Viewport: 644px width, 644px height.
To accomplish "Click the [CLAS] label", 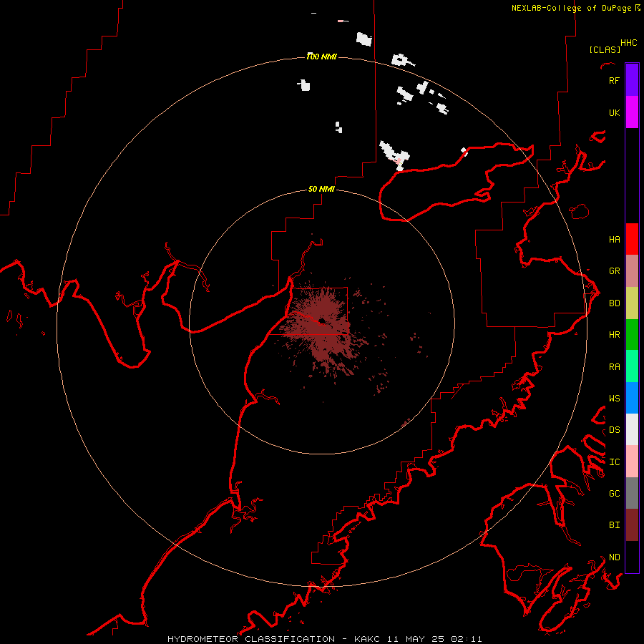I will point(605,49).
